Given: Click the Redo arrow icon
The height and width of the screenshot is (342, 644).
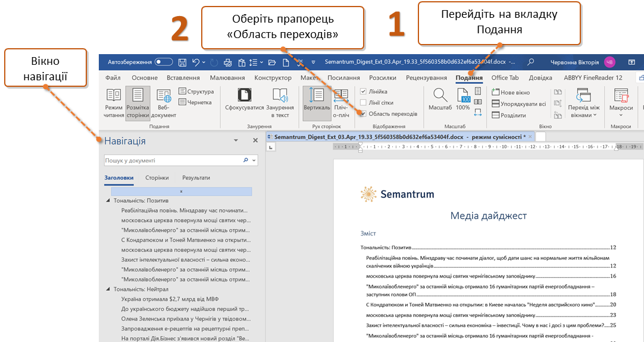Looking at the screenshot, I should click(x=214, y=62).
